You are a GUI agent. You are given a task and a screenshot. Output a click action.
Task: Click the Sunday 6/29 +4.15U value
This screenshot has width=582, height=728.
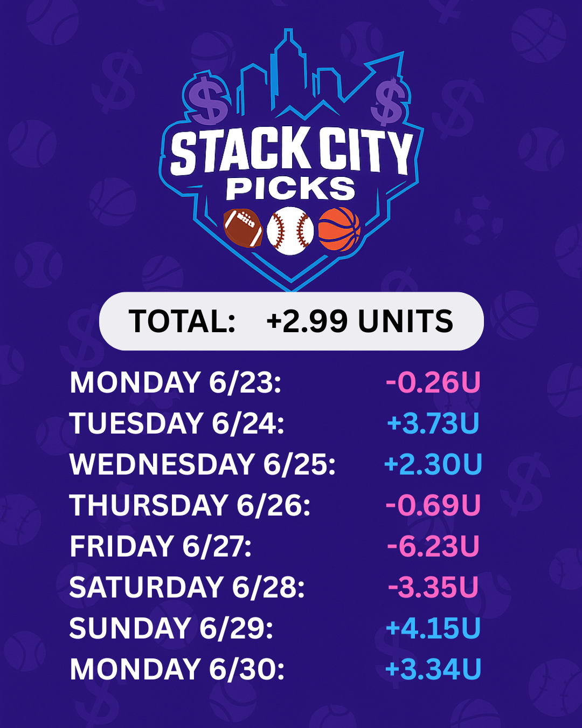433,628
